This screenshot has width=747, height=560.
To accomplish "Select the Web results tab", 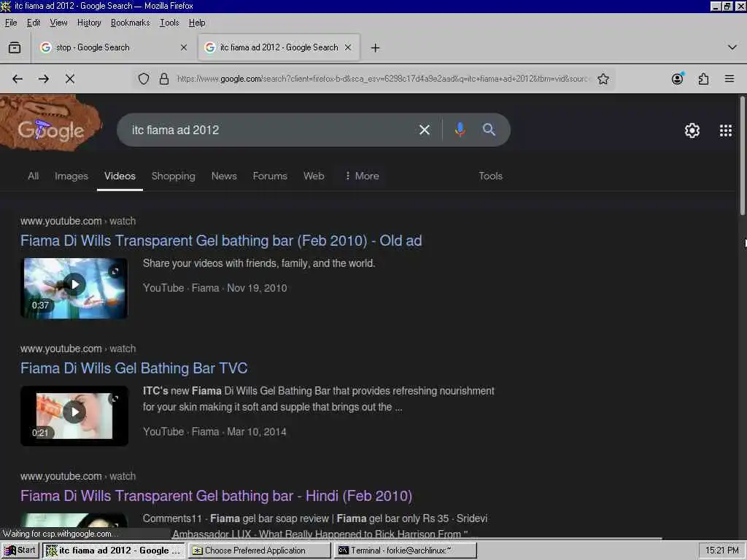I will tap(314, 176).
